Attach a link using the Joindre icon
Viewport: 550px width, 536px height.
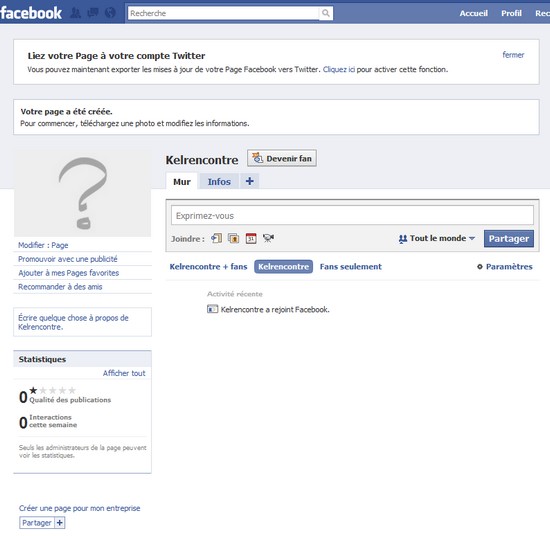coord(216,239)
